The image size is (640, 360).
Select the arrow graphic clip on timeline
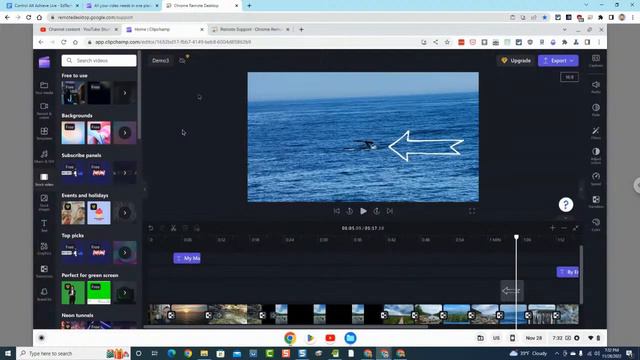(x=511, y=291)
